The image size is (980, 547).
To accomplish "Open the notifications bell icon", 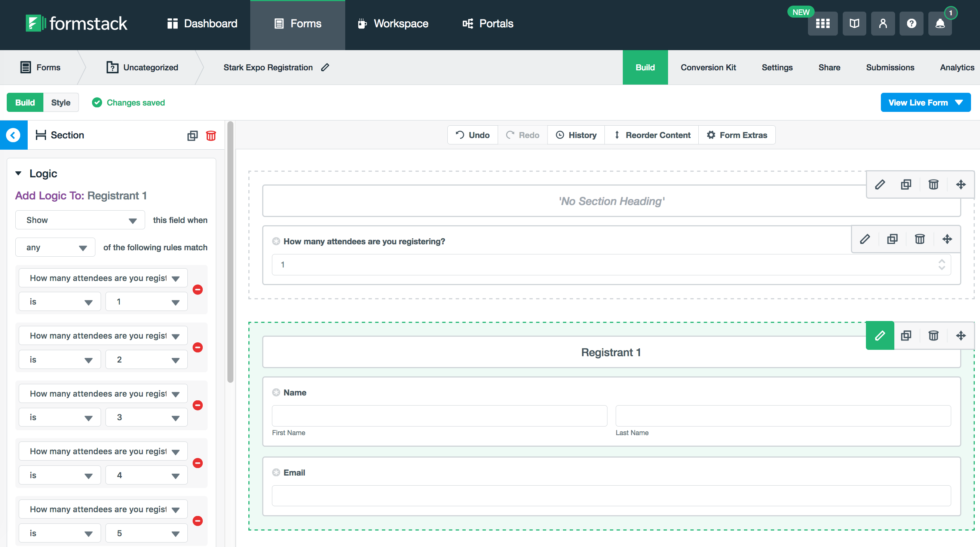I will click(940, 24).
